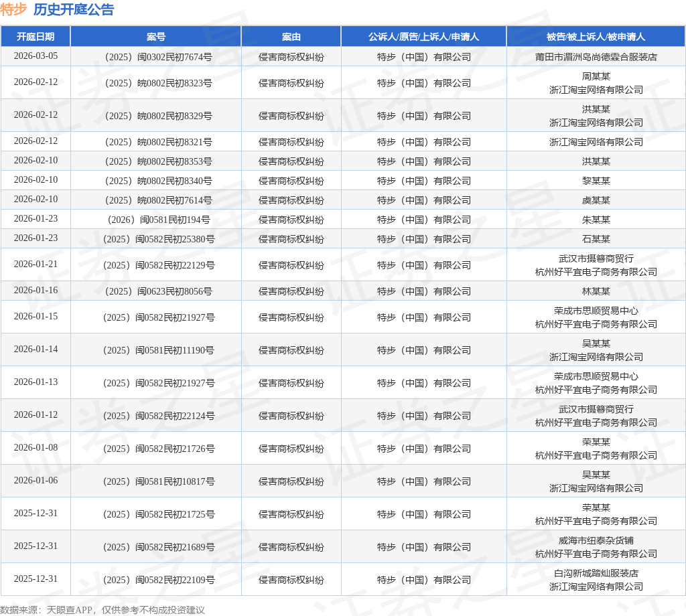Click the 公诉人/原告/上诉人/申请人 column header
686x616 pixels.
coord(423,37)
